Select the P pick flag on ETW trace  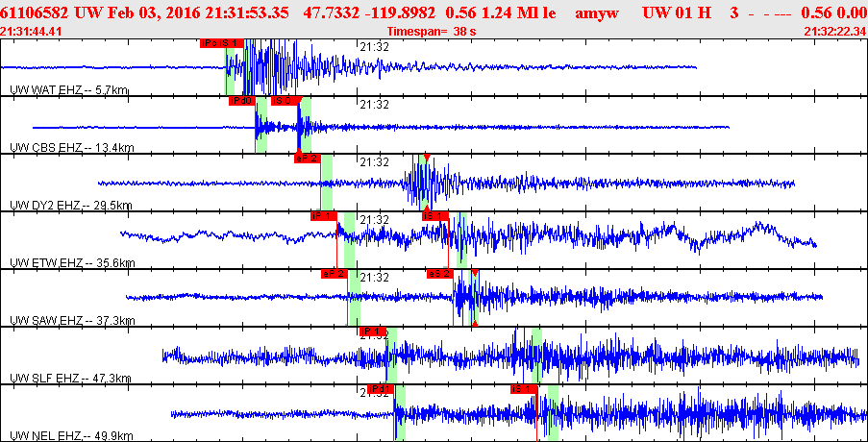[x=324, y=216]
